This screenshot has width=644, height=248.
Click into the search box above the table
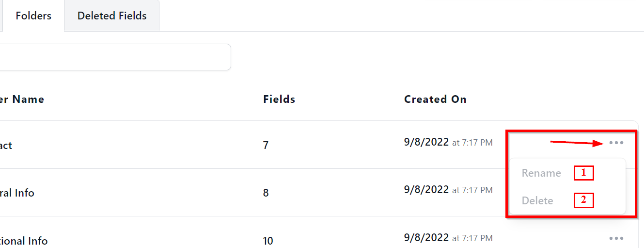coord(114,57)
